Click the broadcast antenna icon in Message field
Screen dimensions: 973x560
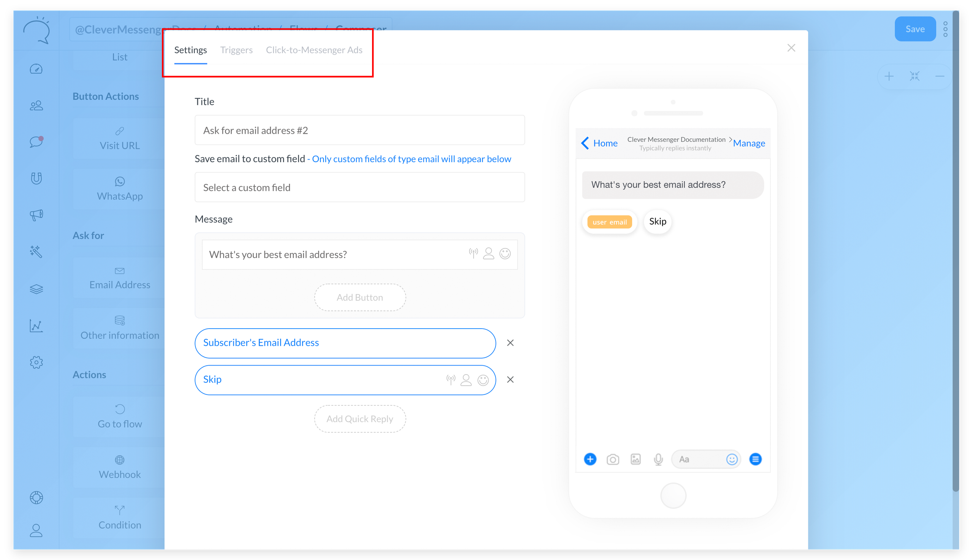click(473, 253)
